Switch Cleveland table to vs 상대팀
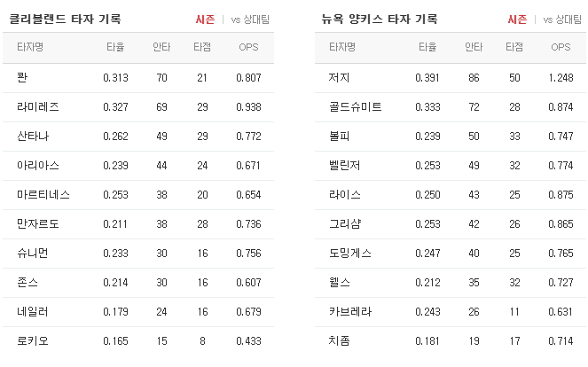The width and height of the screenshot is (588, 367). coord(250,20)
